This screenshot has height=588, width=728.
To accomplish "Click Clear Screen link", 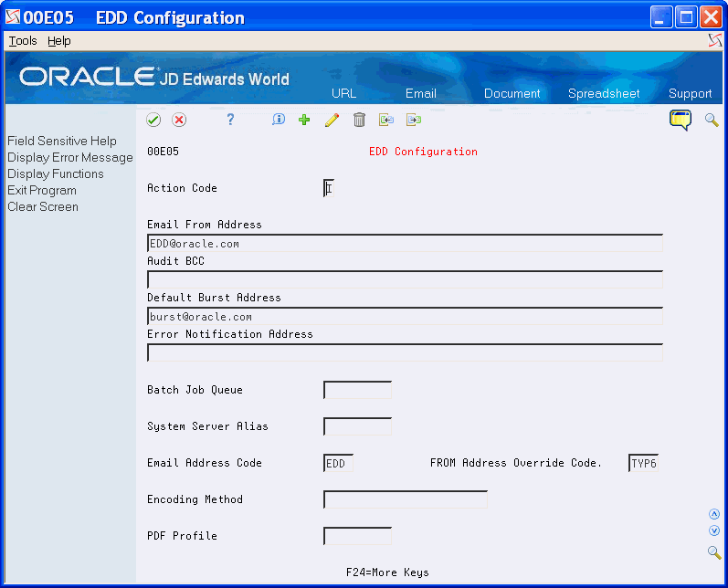I will point(43,207).
